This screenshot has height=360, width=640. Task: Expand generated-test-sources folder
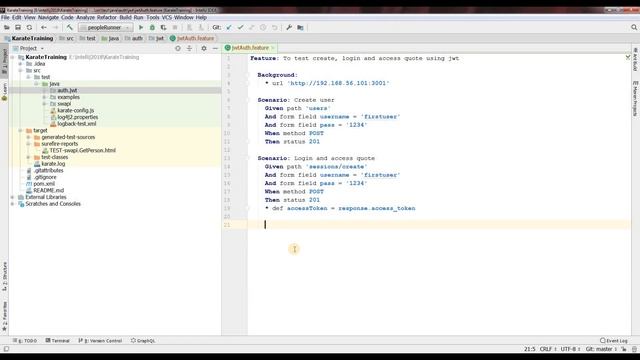[x=29, y=137]
